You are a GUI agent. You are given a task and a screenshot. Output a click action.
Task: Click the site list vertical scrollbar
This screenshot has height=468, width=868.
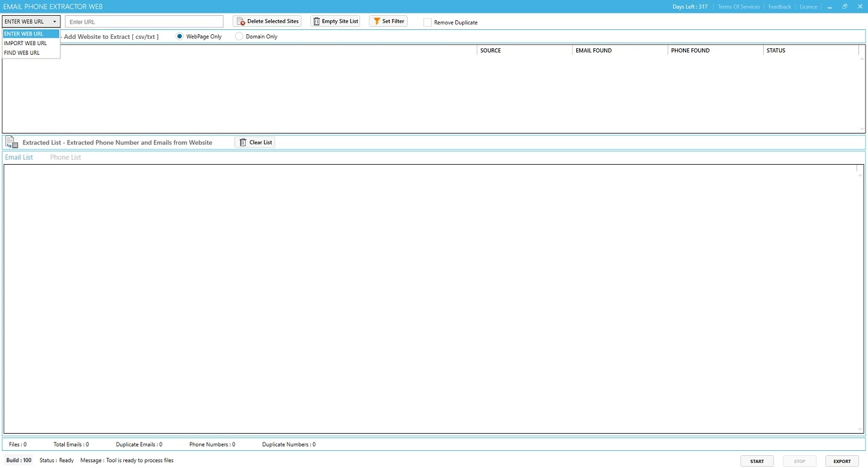862,89
